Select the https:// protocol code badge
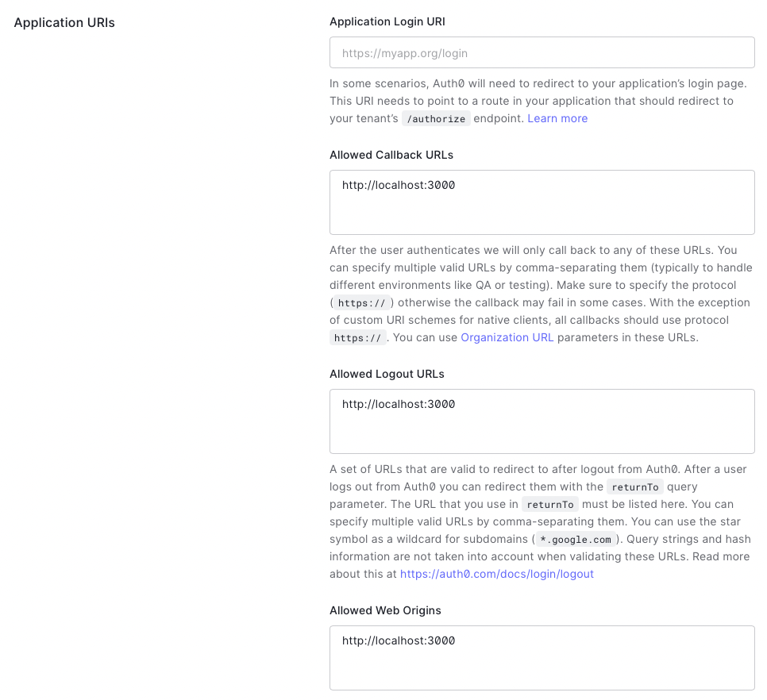The width and height of the screenshot is (767, 700). coord(362,302)
